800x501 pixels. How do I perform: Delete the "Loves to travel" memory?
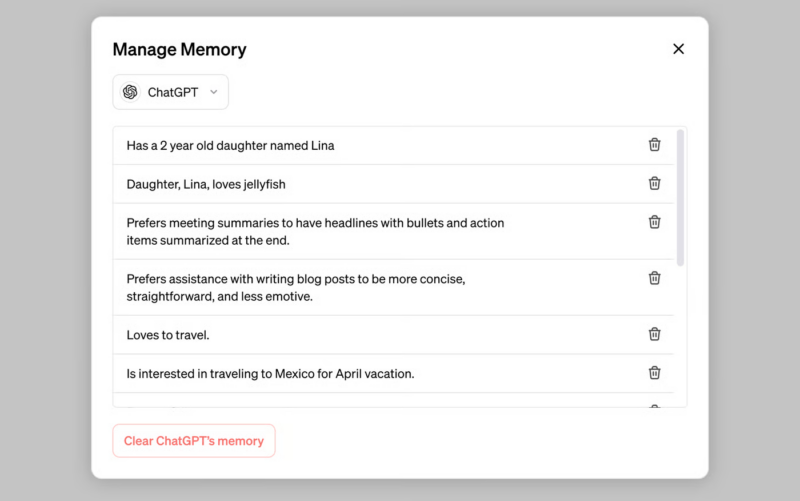coord(654,334)
